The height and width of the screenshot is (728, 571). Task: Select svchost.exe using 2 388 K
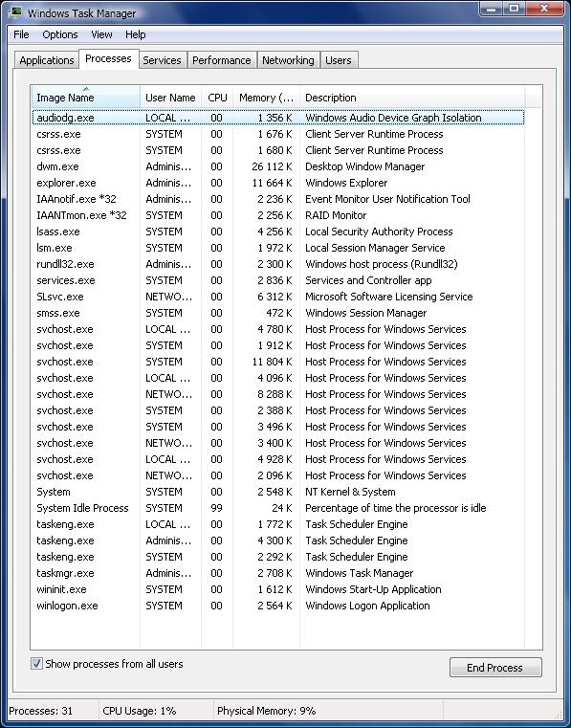click(x=278, y=410)
